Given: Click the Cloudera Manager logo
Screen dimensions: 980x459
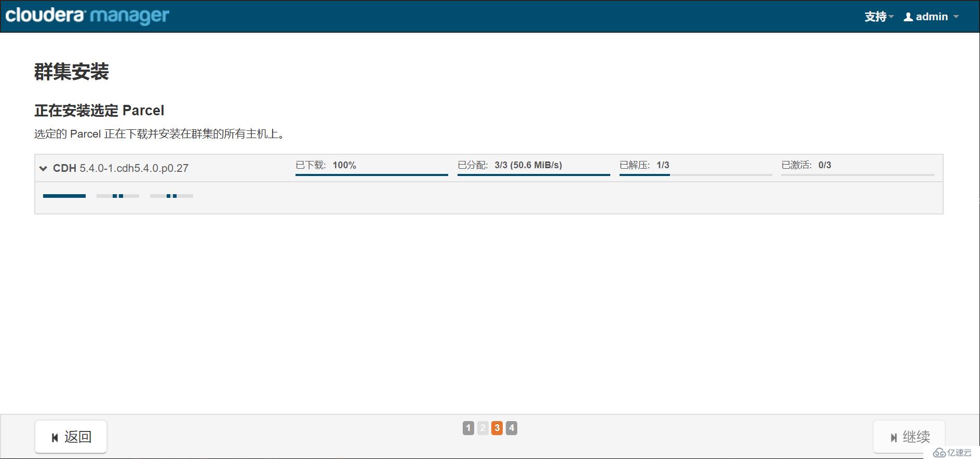Looking at the screenshot, I should pyautogui.click(x=87, y=16).
